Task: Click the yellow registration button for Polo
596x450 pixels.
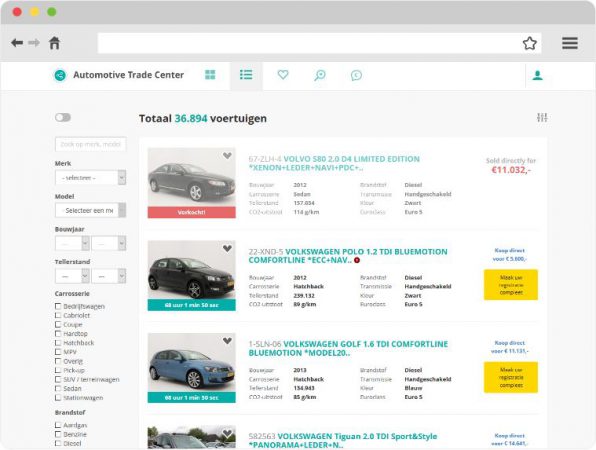Action: [510, 285]
